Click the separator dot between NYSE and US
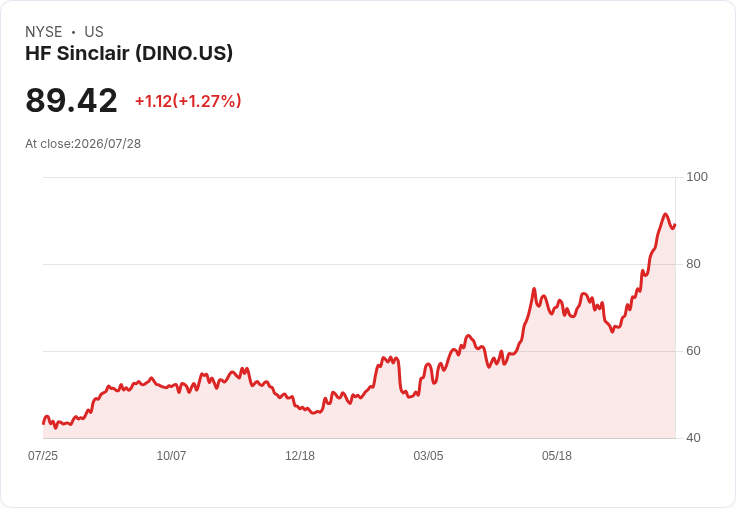Viewport: 736px width, 508px height. coord(74,32)
